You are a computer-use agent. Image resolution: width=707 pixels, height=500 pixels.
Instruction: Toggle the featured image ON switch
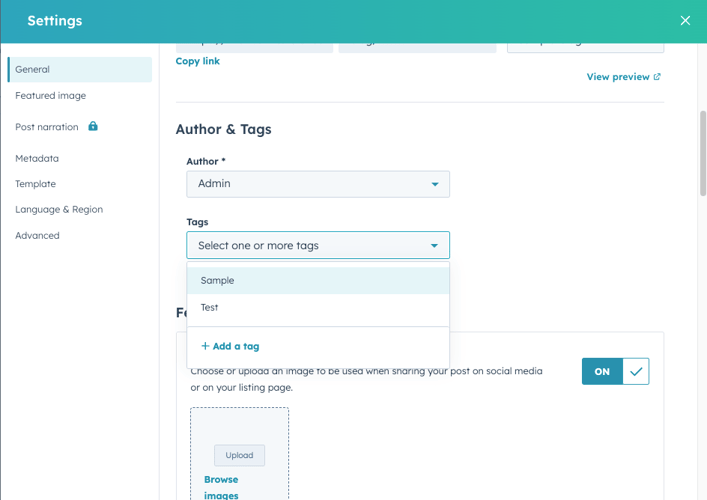(x=615, y=372)
